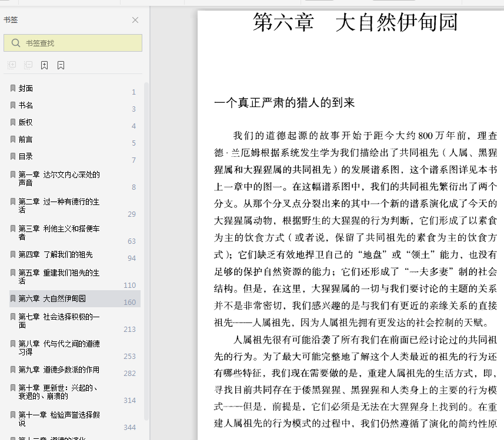Go to 第九章 道德多数派的作用
This screenshot has width=504, height=440.
pos(59,370)
